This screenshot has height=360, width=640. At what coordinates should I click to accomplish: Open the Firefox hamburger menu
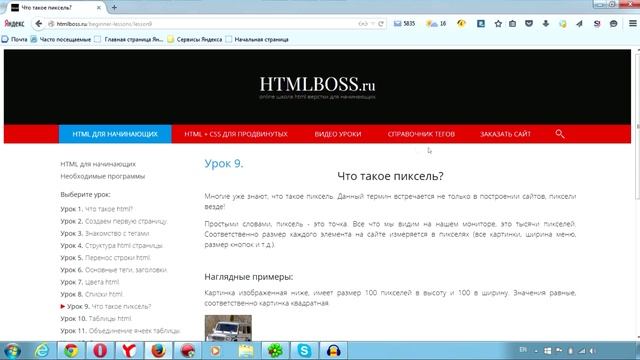tap(633, 24)
